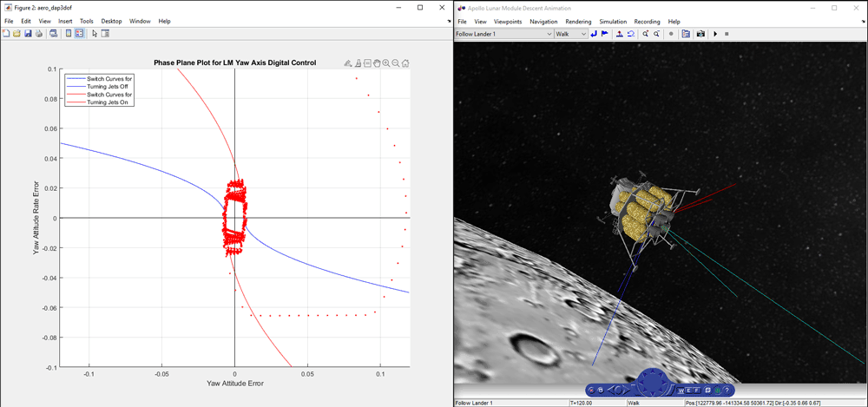Open the Walk navigation mode dropdown
Screen dimensions: 868x407
click(x=584, y=34)
